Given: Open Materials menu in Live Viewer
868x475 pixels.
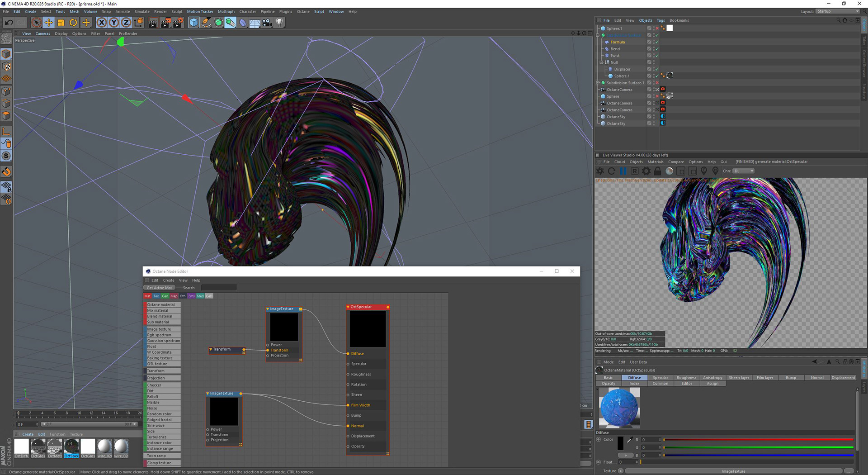Looking at the screenshot, I should coord(655,162).
